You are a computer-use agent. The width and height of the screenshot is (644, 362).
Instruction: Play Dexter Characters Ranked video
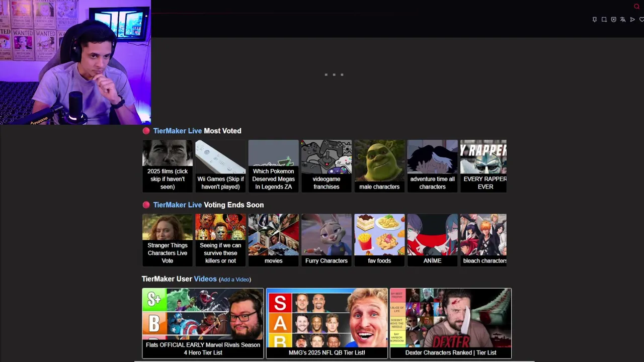(x=451, y=323)
